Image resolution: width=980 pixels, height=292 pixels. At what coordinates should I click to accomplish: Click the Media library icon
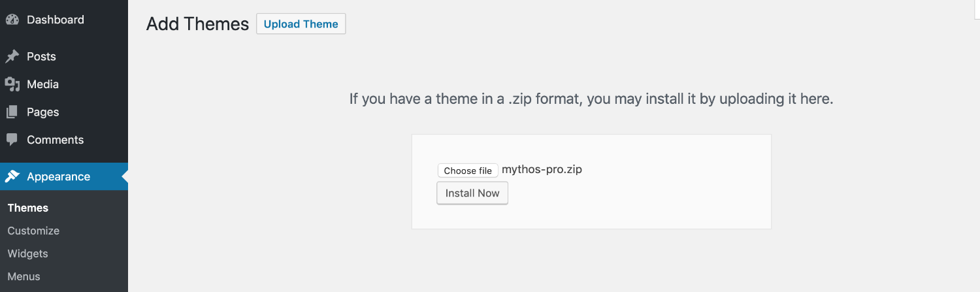pos(12,84)
